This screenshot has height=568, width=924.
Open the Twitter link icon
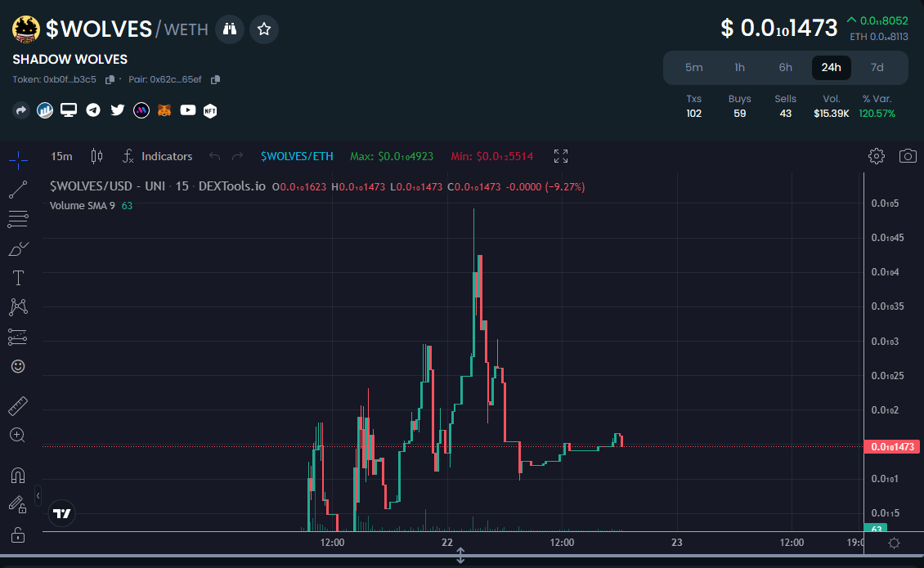(x=117, y=110)
